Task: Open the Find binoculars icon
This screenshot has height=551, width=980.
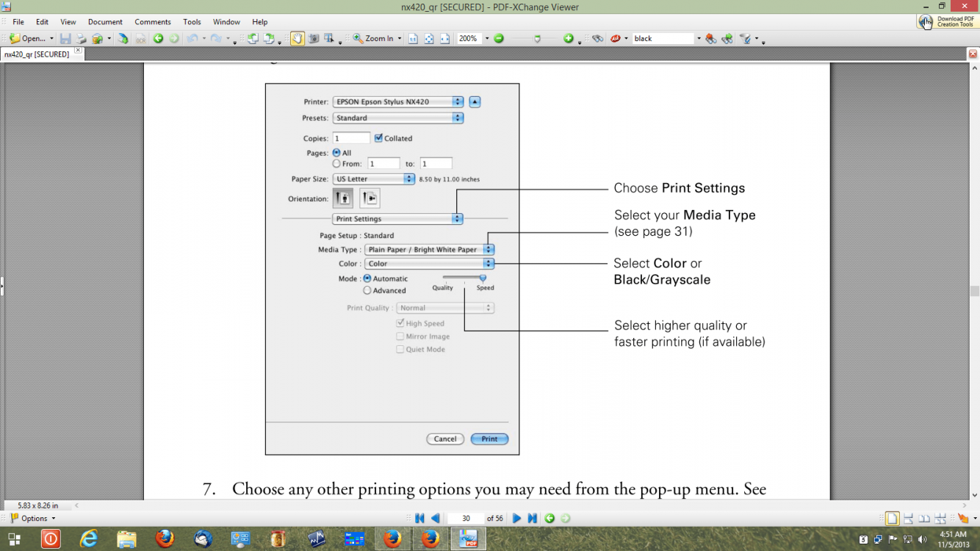Action: (598, 38)
